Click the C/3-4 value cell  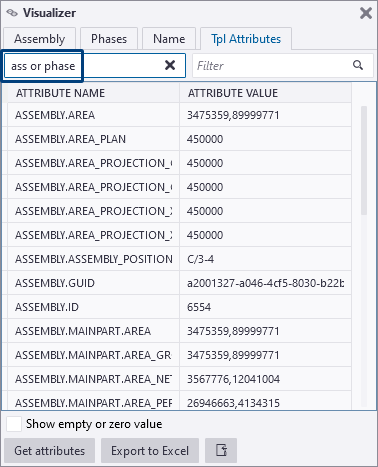265,259
